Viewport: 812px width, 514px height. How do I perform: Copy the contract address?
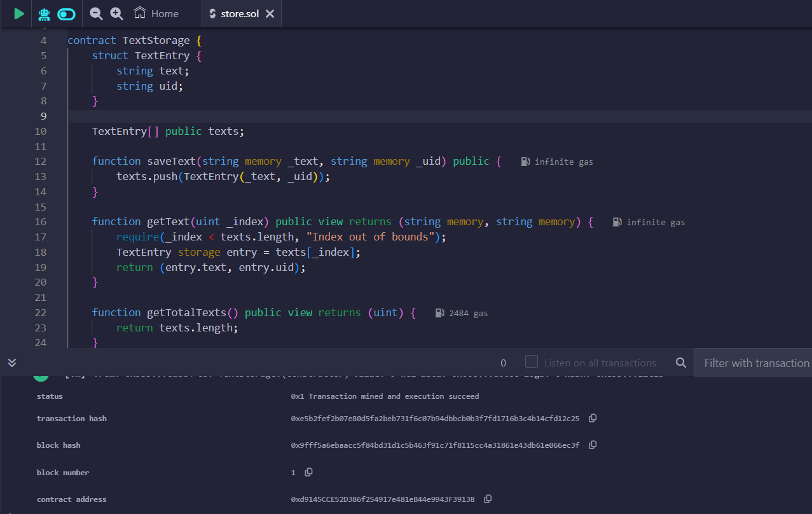pyautogui.click(x=488, y=499)
